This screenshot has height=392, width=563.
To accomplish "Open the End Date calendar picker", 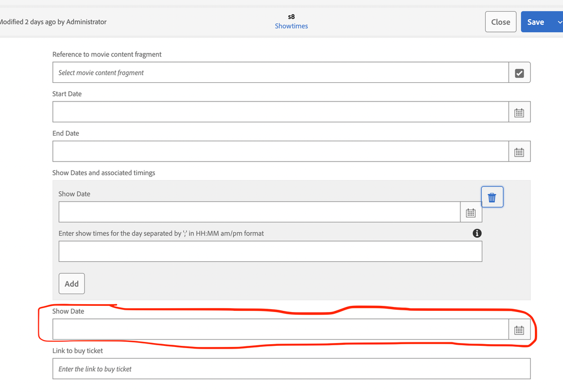I will pyautogui.click(x=519, y=152).
